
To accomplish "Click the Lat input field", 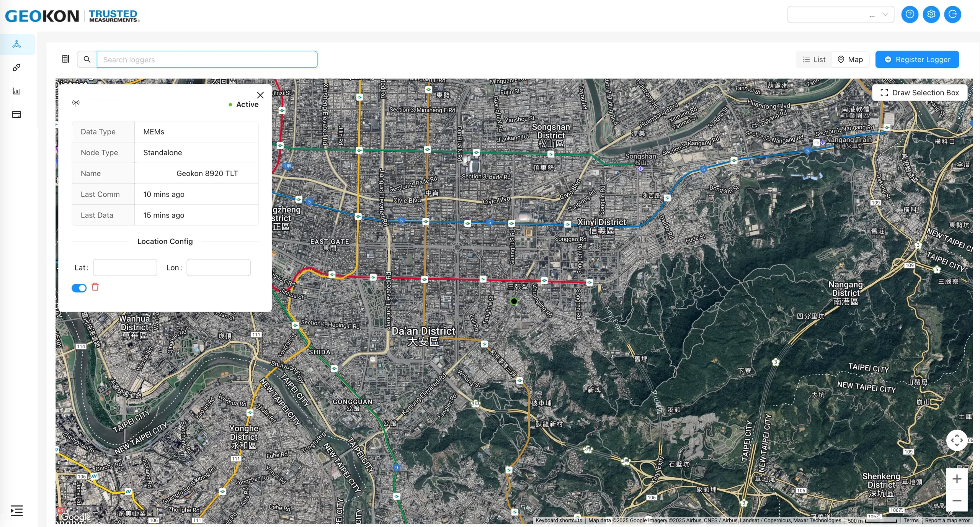I will (x=125, y=268).
